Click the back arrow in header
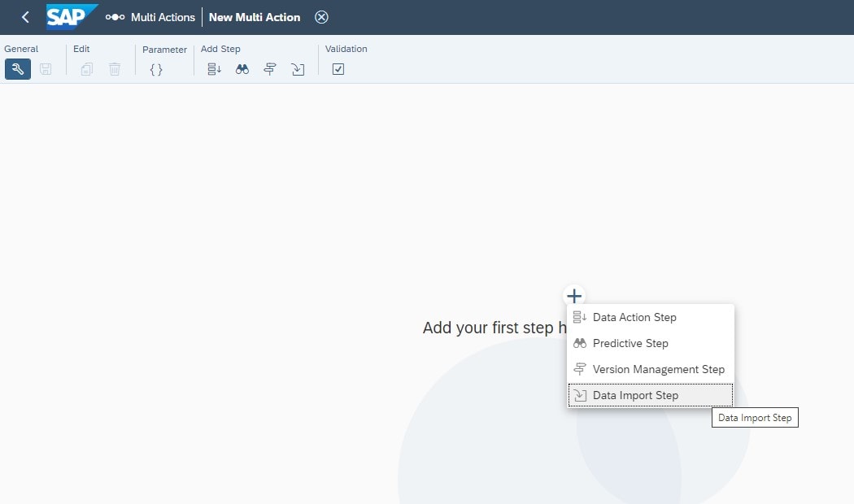 point(25,17)
